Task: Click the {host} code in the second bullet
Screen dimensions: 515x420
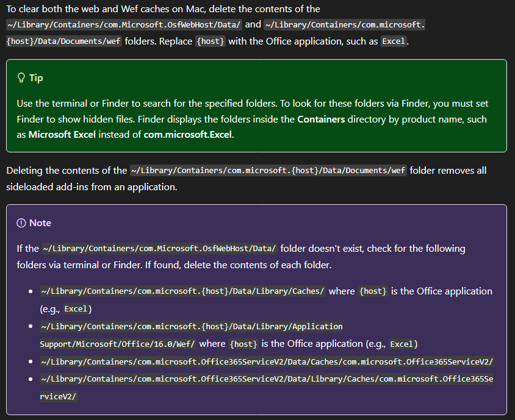Action: pos(243,344)
